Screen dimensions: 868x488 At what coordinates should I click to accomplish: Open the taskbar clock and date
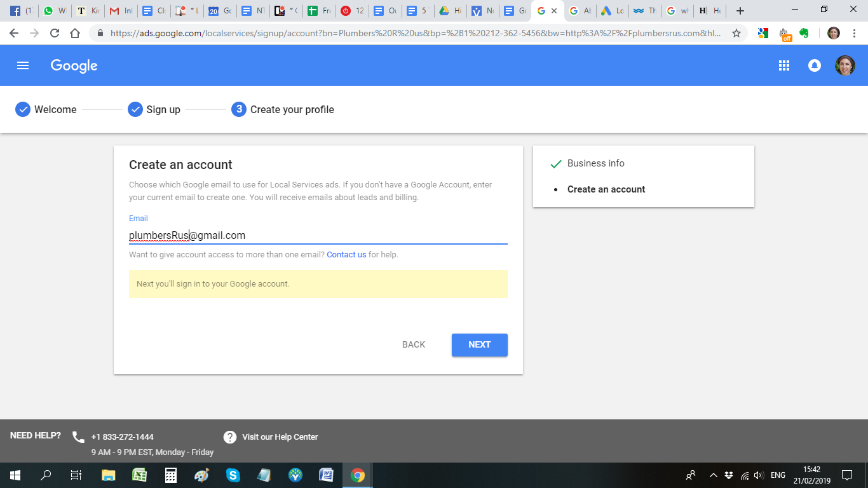[811, 475]
